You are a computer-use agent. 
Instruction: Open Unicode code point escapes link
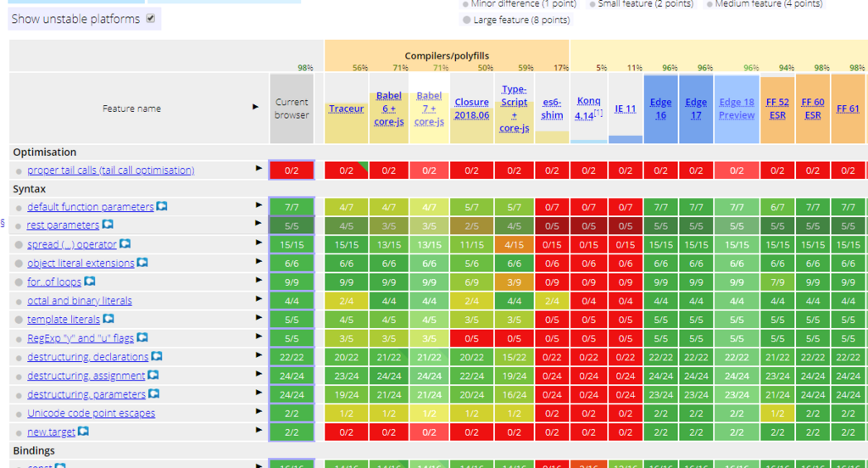[92, 413]
